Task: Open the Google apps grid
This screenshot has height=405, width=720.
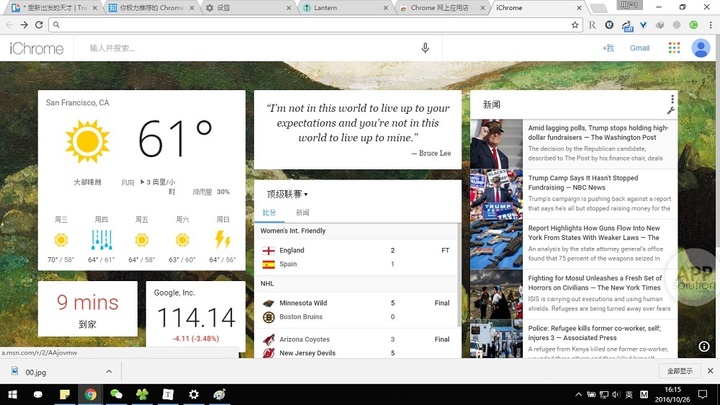Action: coord(674,48)
